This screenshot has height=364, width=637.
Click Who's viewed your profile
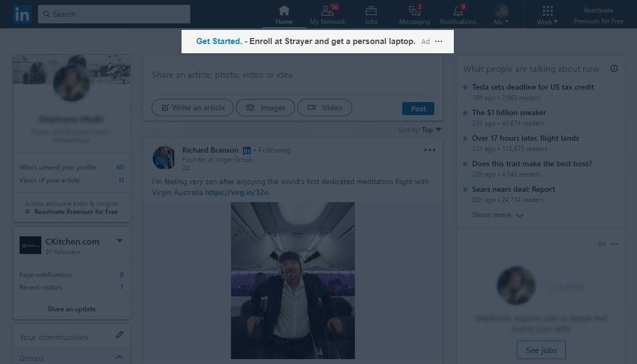click(58, 167)
